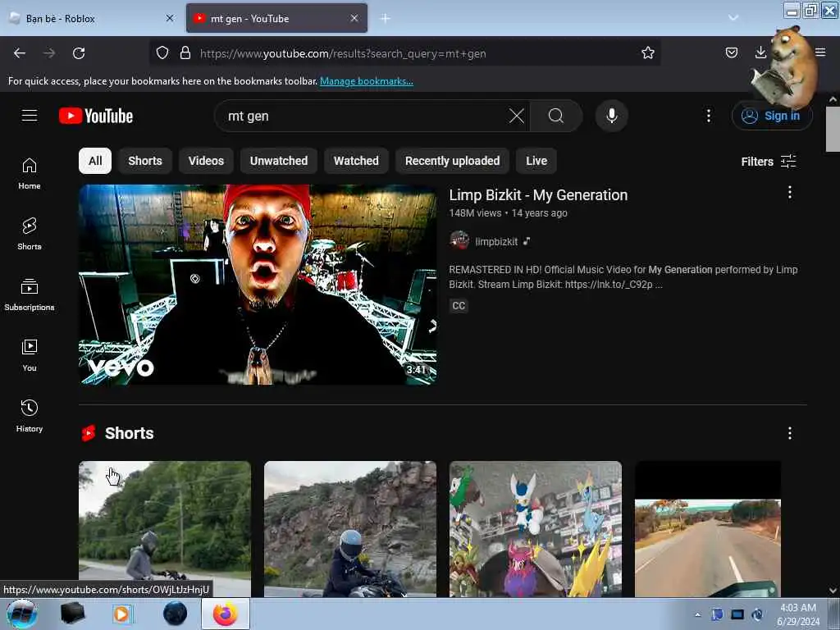
Task: Open Firefox from the taskbar
Action: point(226,614)
